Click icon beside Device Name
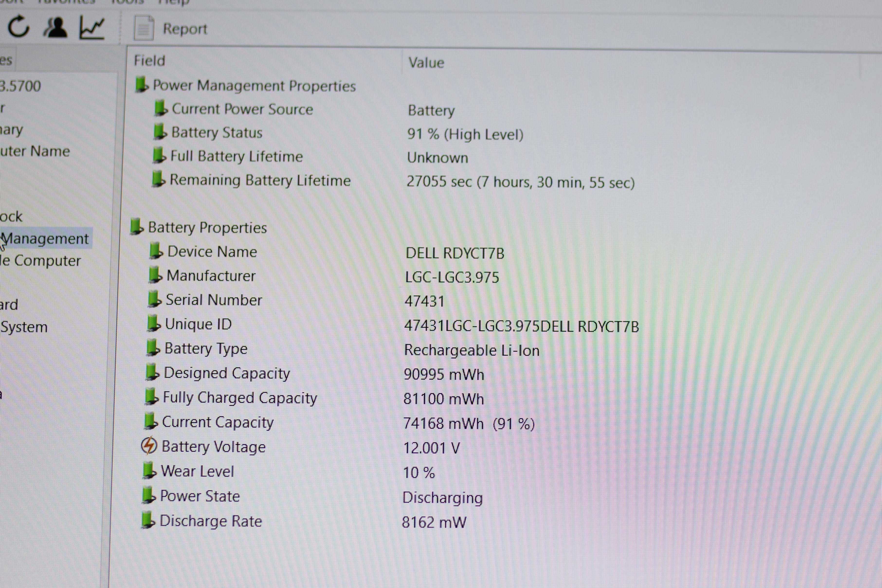 click(x=156, y=251)
